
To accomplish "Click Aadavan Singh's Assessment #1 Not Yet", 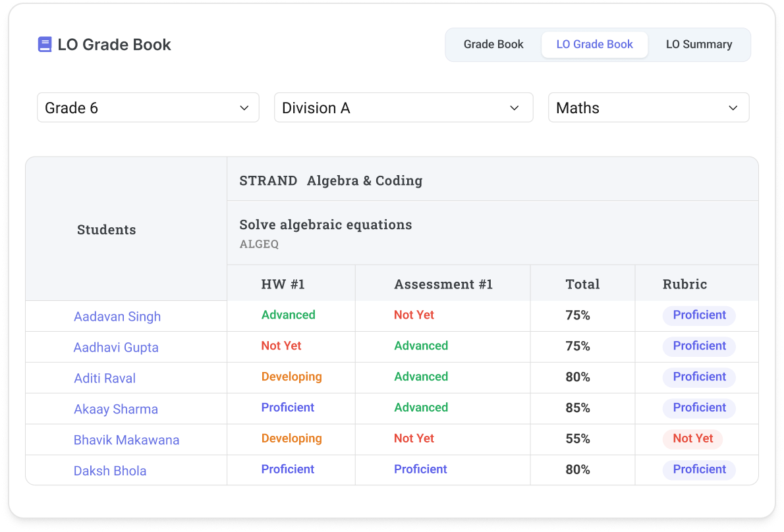I will [x=414, y=315].
